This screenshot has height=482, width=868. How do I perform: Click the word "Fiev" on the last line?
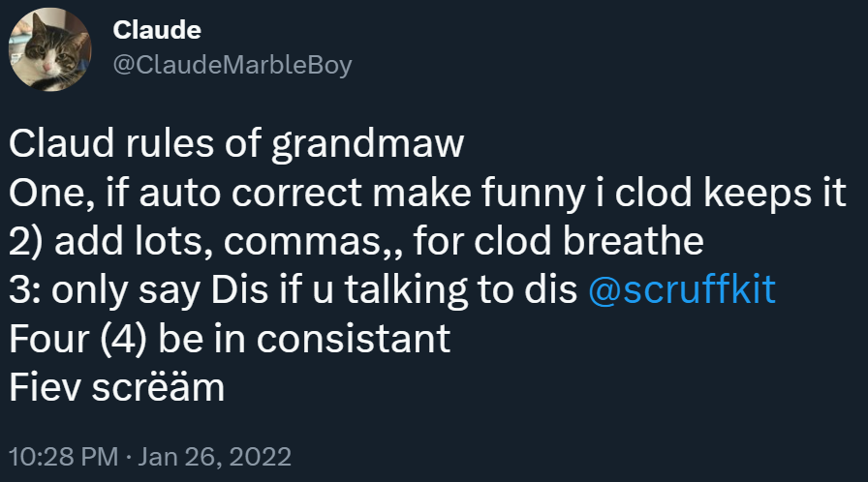point(45,387)
